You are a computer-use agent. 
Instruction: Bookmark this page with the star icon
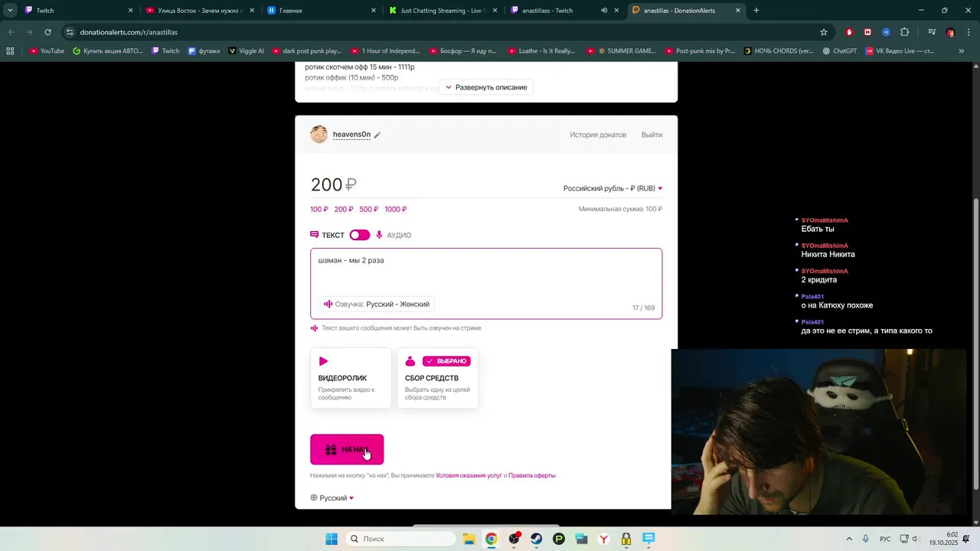[824, 32]
